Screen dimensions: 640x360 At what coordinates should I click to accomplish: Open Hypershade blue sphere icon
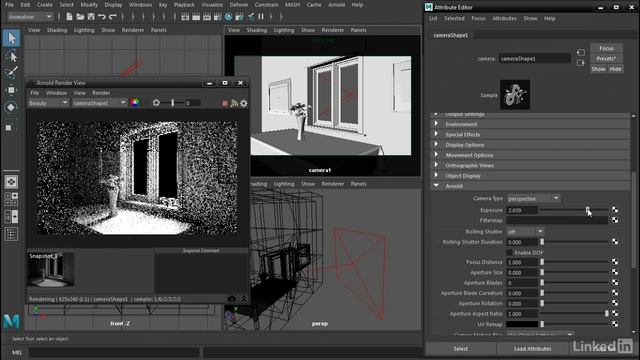click(x=229, y=17)
